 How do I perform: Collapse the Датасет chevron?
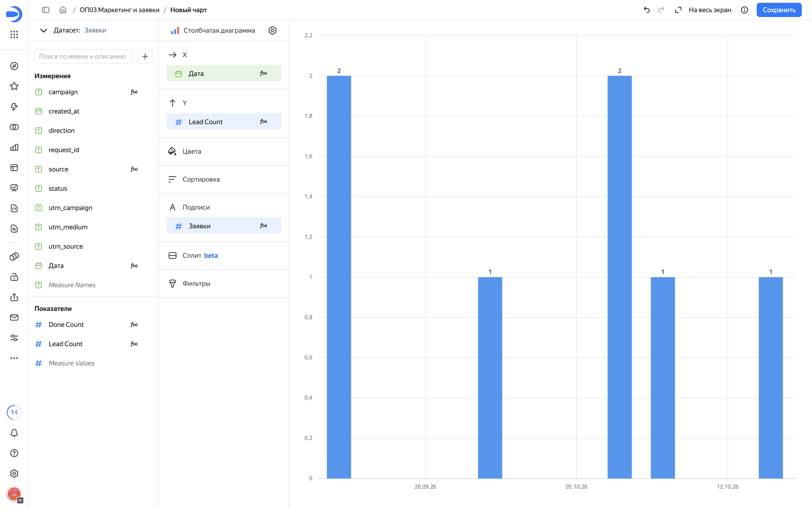pyautogui.click(x=43, y=30)
